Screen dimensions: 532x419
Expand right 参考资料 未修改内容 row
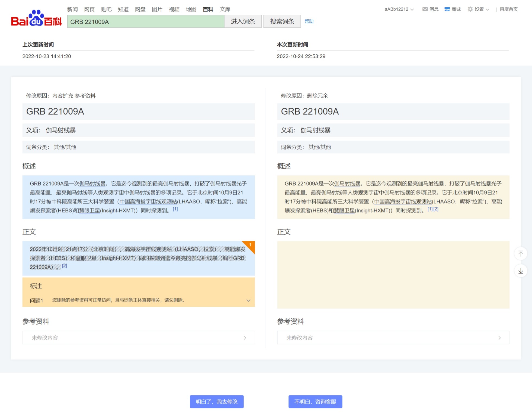point(393,338)
